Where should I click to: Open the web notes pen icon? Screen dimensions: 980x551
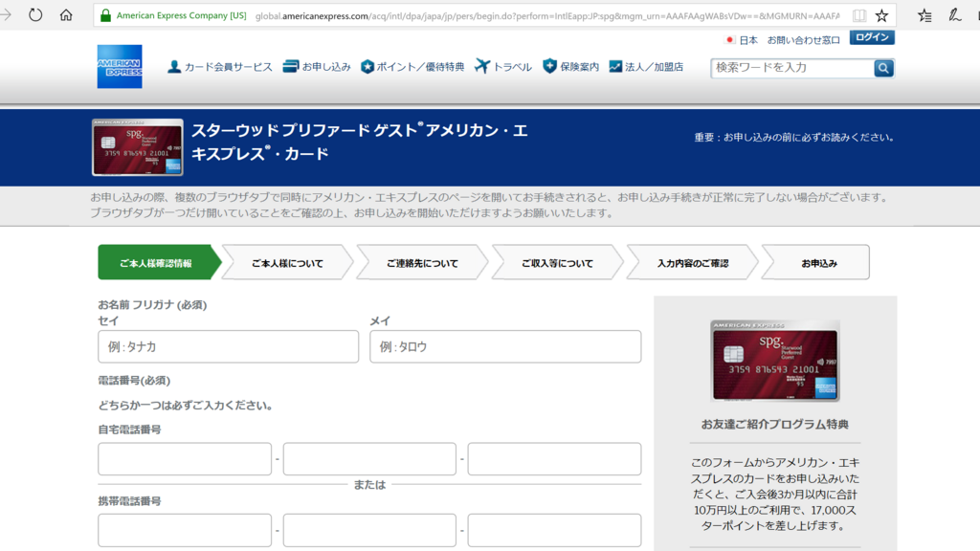pos(954,15)
